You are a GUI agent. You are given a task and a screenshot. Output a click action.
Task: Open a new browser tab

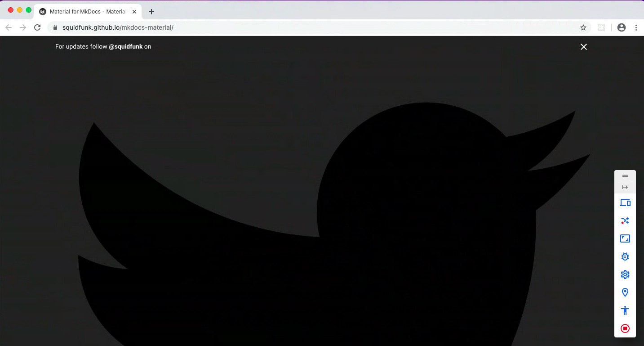(151, 11)
